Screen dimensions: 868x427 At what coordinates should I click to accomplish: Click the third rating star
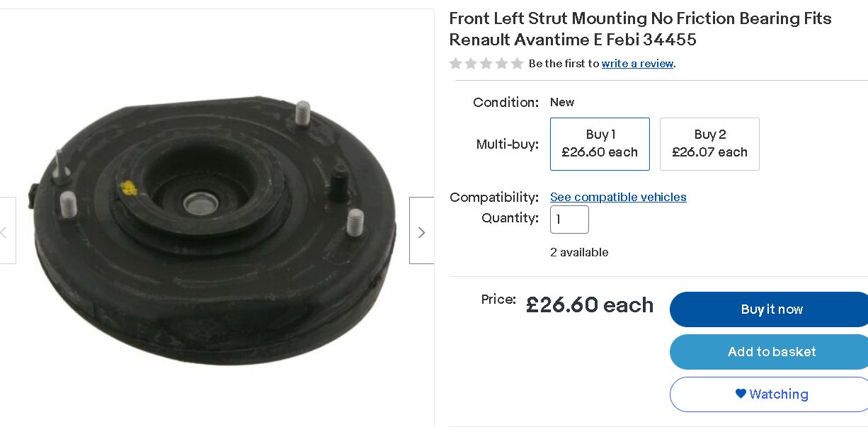[486, 64]
